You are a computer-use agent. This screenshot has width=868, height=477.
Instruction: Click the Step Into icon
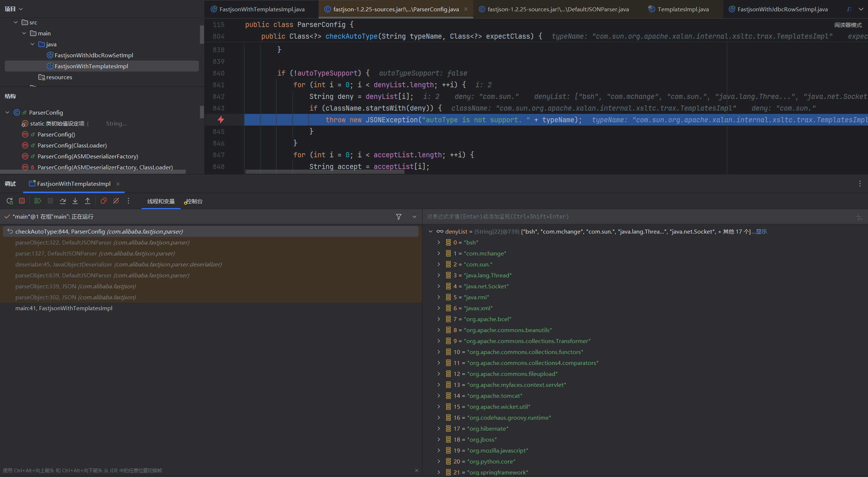click(x=75, y=201)
